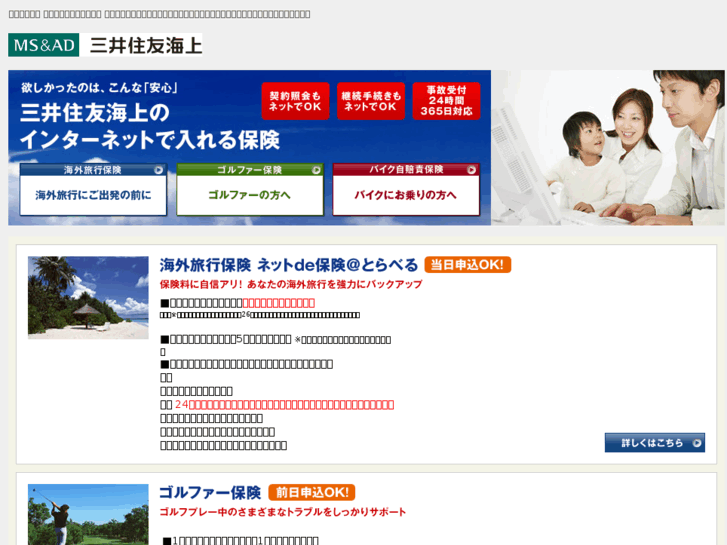Click the 三井住友海上 company name logo
Screen dimensions: 727x545
click(146, 45)
